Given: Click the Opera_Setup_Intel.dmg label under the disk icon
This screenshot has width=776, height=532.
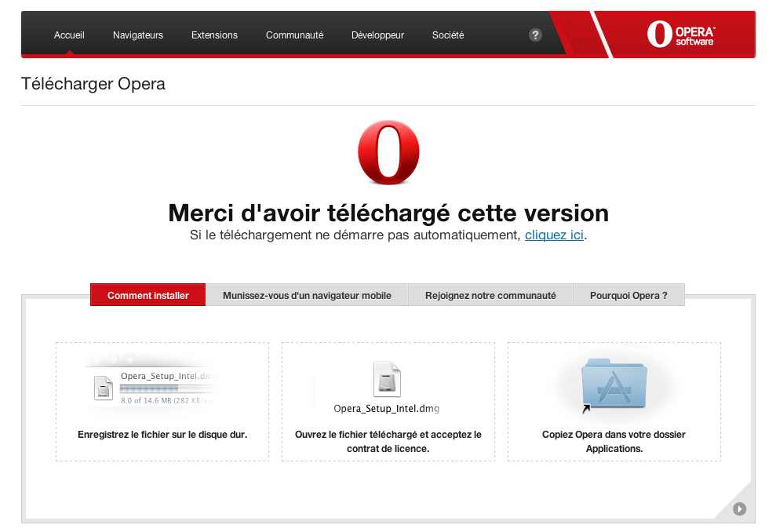Looking at the screenshot, I should coord(387,408).
